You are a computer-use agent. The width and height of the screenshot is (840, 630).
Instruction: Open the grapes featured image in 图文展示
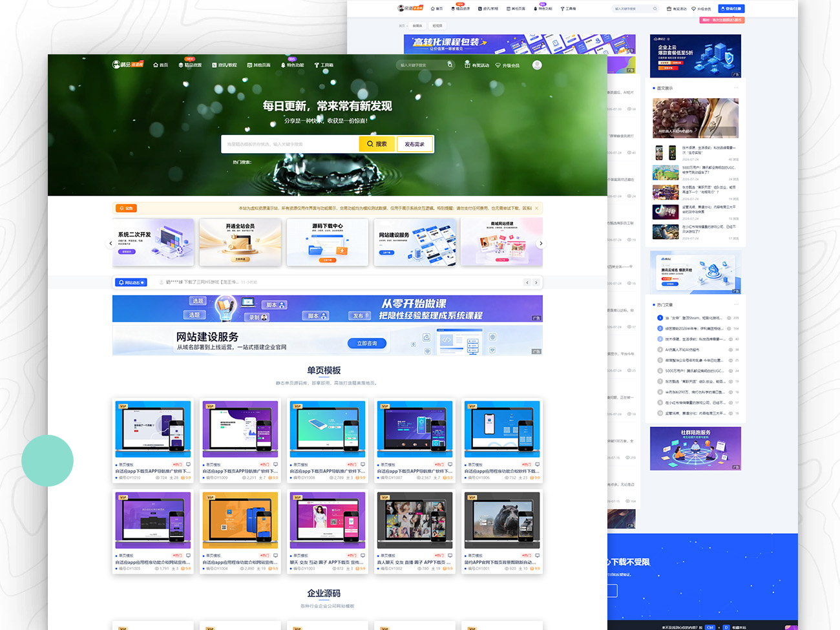point(695,118)
